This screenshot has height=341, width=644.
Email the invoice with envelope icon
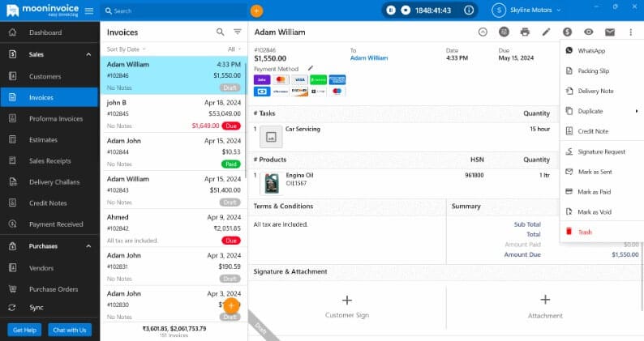[x=610, y=32]
